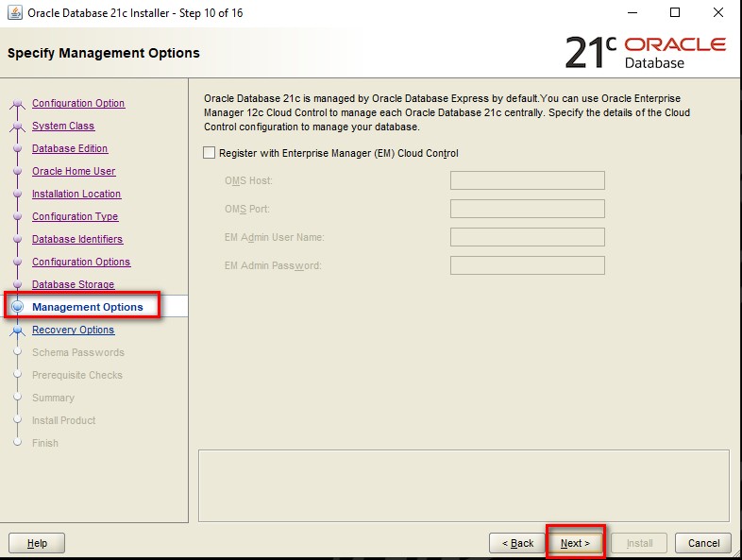The image size is (742, 560).
Task: Return to Database Storage step
Action: point(73,284)
